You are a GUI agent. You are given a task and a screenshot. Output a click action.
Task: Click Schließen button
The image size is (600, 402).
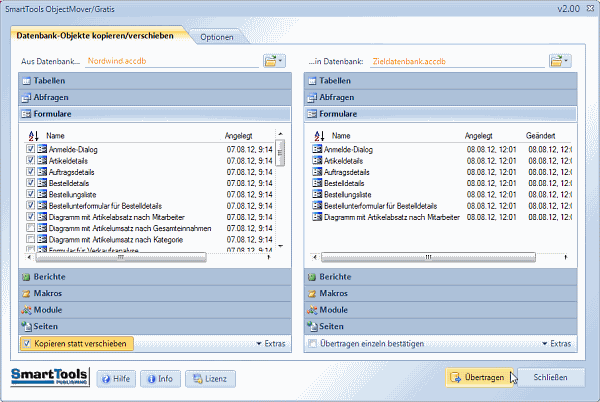click(x=550, y=378)
